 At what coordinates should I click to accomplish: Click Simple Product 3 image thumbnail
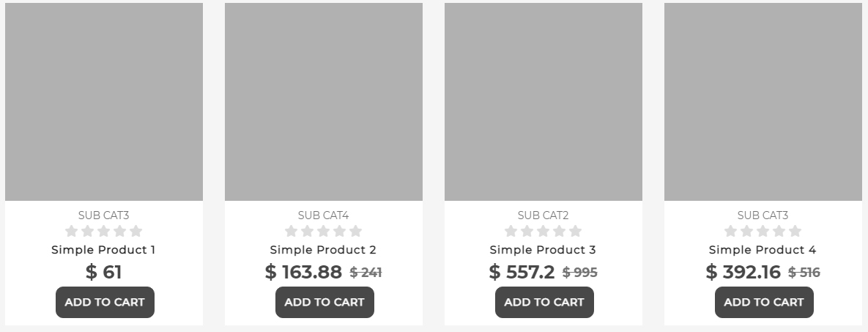point(544,102)
